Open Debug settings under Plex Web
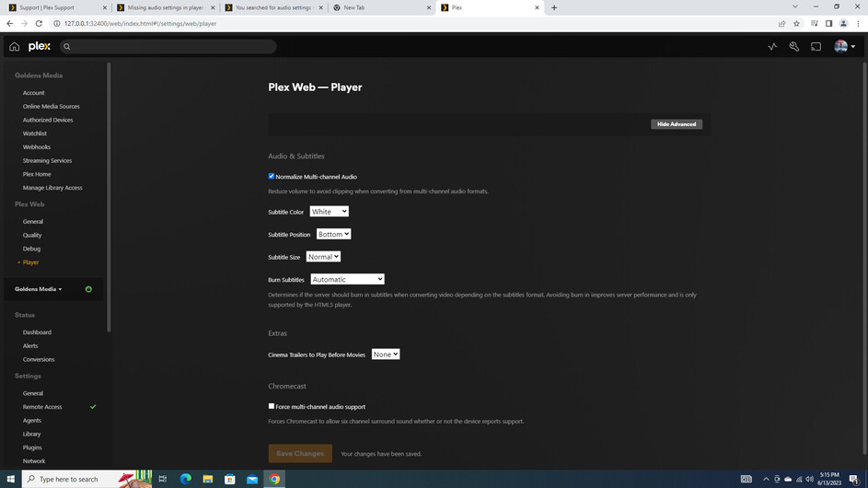Image resolution: width=868 pixels, height=488 pixels. [x=31, y=249]
